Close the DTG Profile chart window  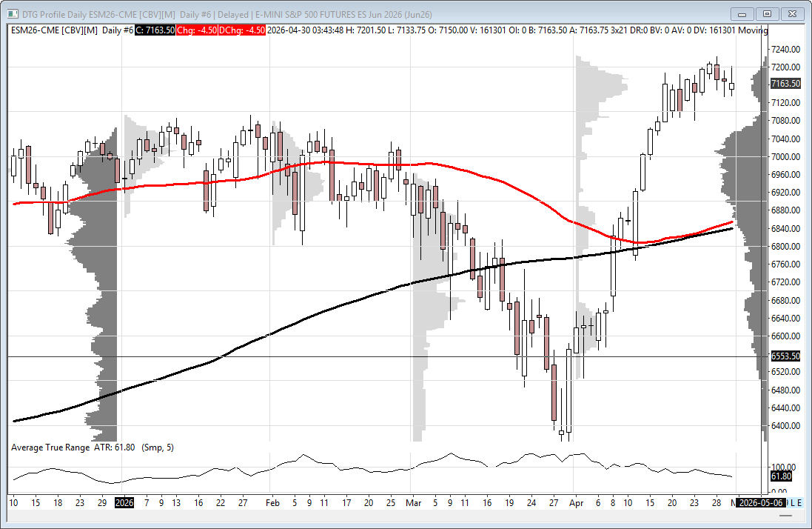click(x=793, y=14)
